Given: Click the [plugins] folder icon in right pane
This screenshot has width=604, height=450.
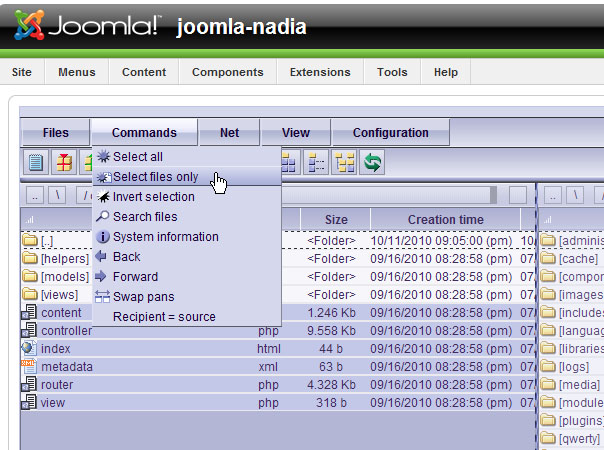Looking at the screenshot, I should [548, 420].
